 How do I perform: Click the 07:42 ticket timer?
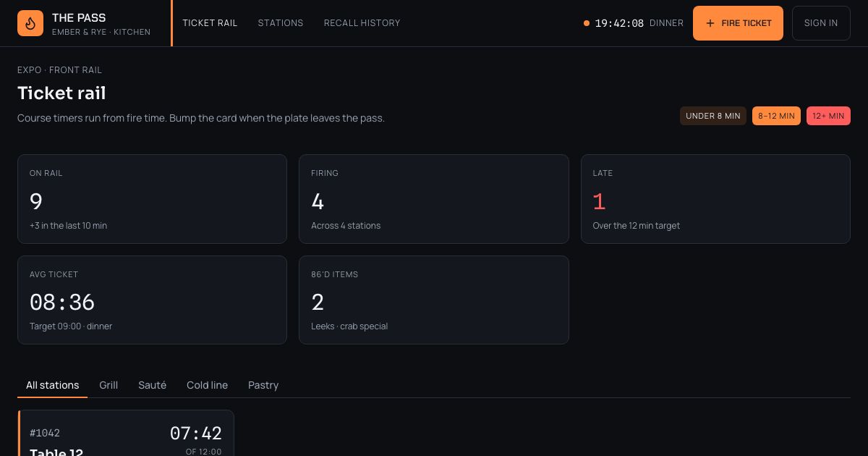coord(195,433)
